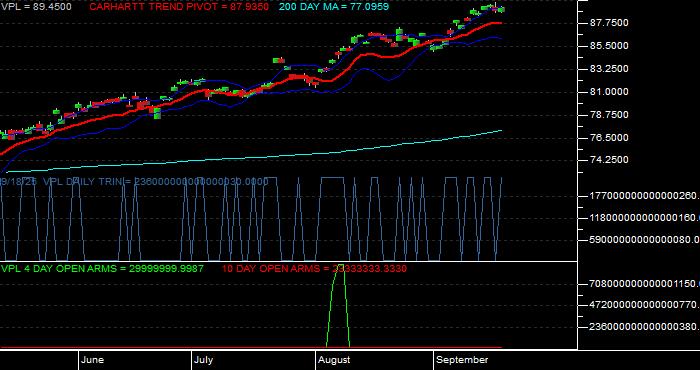Click the green Open Arms spike in August

[338, 306]
